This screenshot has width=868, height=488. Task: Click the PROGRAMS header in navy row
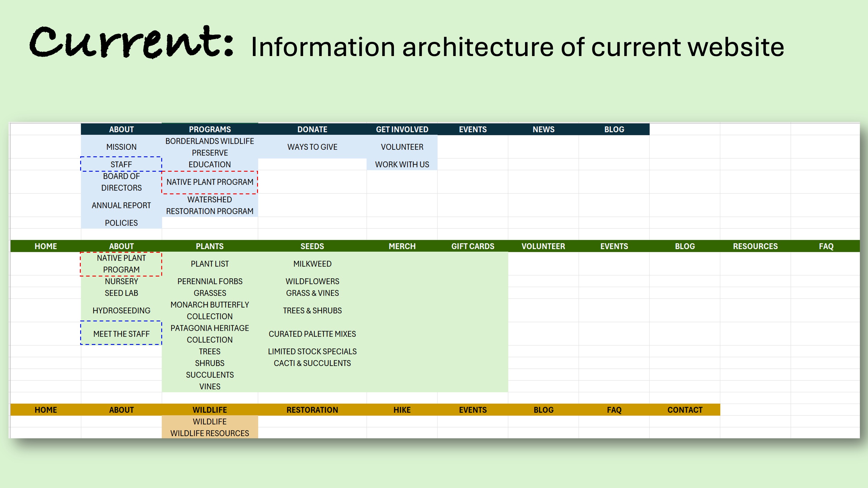209,129
